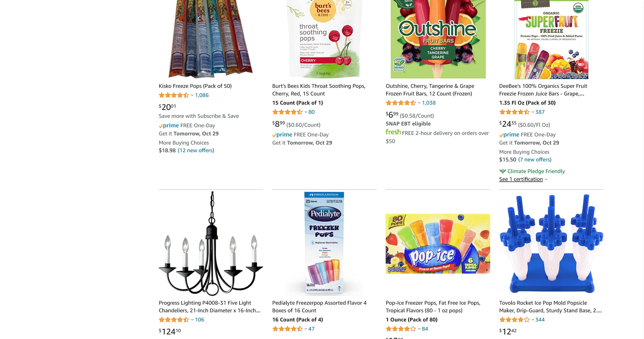Open rating dropdown arrow next to 387
This screenshot has width=644, height=339.
click(x=533, y=112)
